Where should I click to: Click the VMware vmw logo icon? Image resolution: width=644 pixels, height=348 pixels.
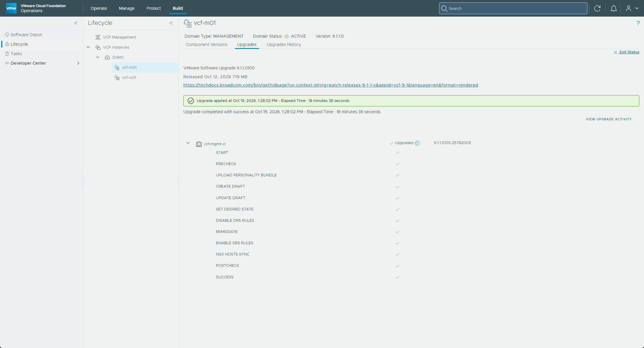coord(11,8)
